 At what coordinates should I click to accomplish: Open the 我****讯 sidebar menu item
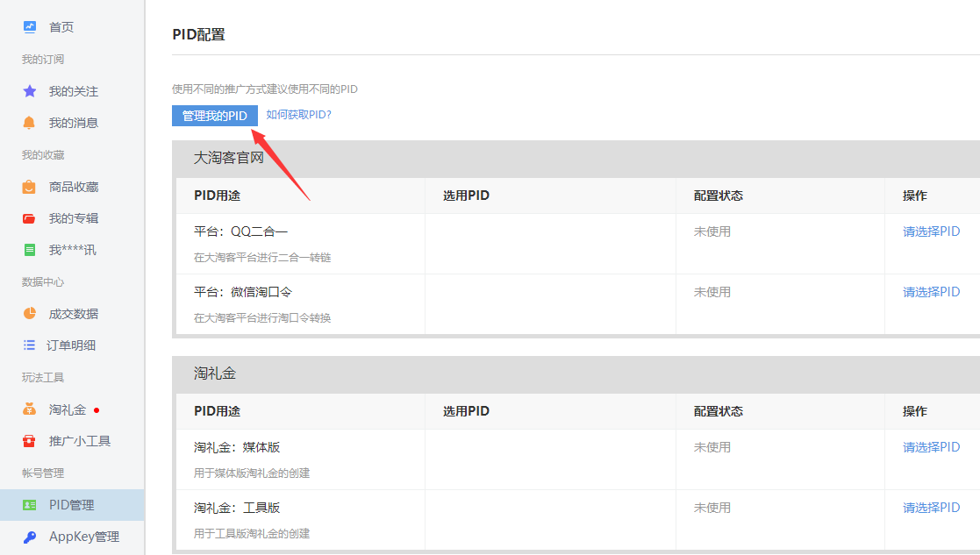(x=72, y=250)
